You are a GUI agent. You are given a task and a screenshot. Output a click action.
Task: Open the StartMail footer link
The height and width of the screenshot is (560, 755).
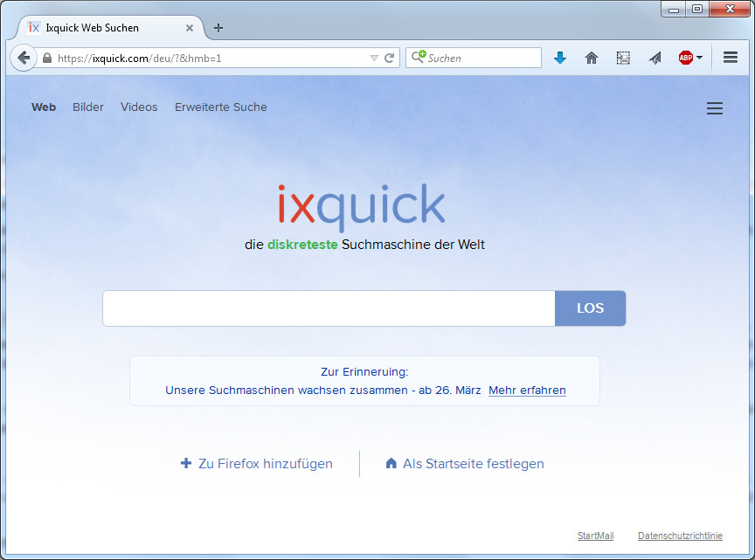click(x=596, y=536)
